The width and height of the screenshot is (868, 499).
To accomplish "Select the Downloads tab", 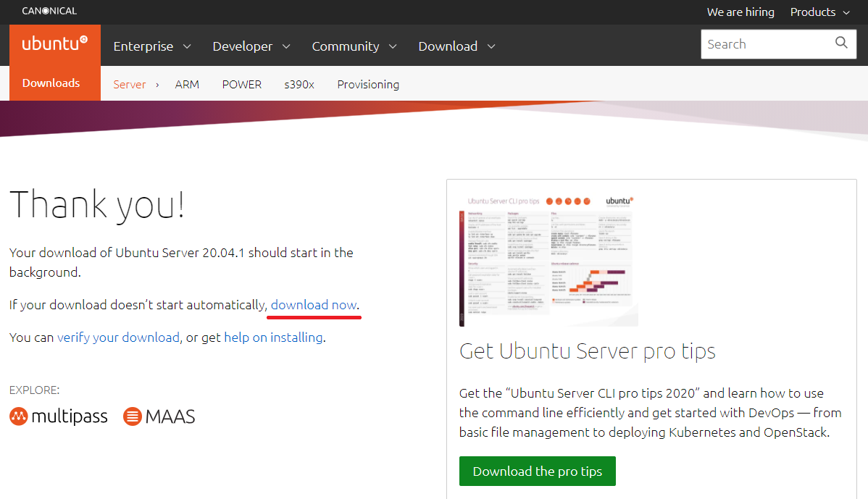I will [51, 83].
